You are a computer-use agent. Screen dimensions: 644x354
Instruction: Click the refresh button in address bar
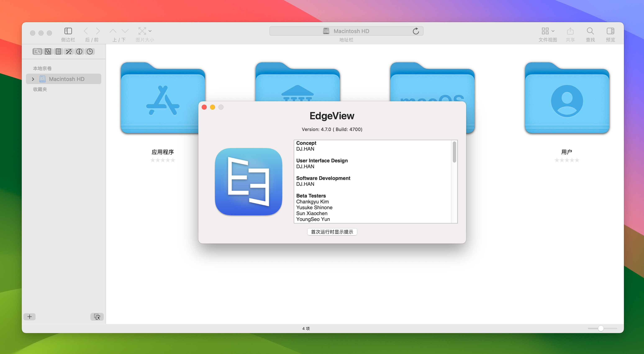416,31
